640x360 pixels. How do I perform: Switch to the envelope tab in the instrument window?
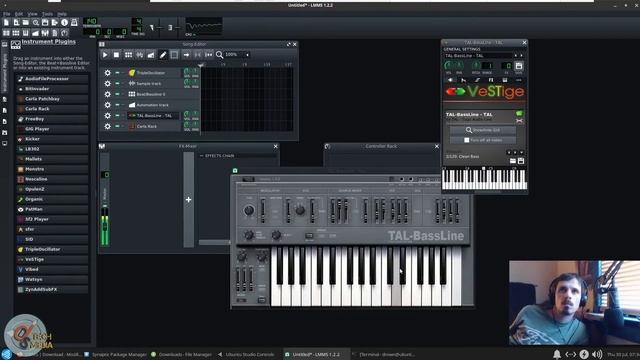point(463,80)
